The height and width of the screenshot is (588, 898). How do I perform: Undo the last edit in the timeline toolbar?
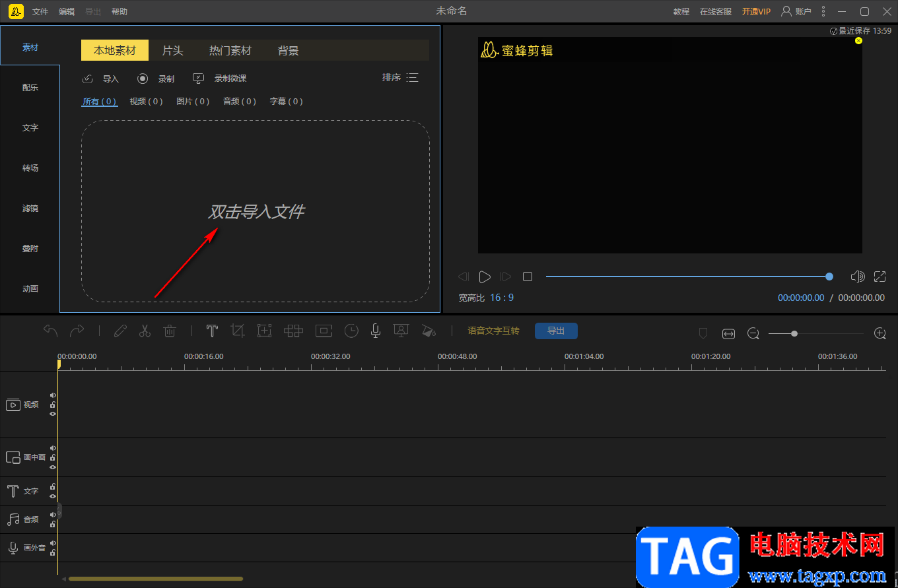[51, 331]
